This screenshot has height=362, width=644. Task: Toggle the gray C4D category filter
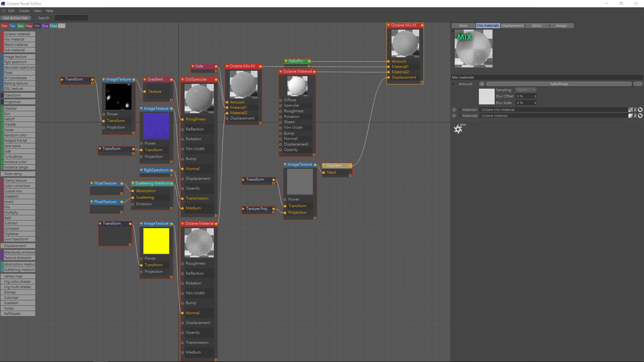coord(61,26)
